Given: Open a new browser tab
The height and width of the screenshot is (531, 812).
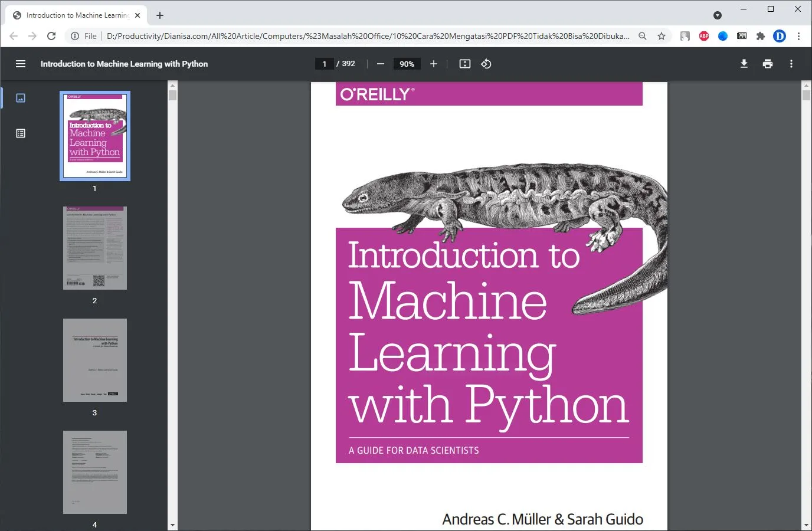Looking at the screenshot, I should pyautogui.click(x=160, y=15).
